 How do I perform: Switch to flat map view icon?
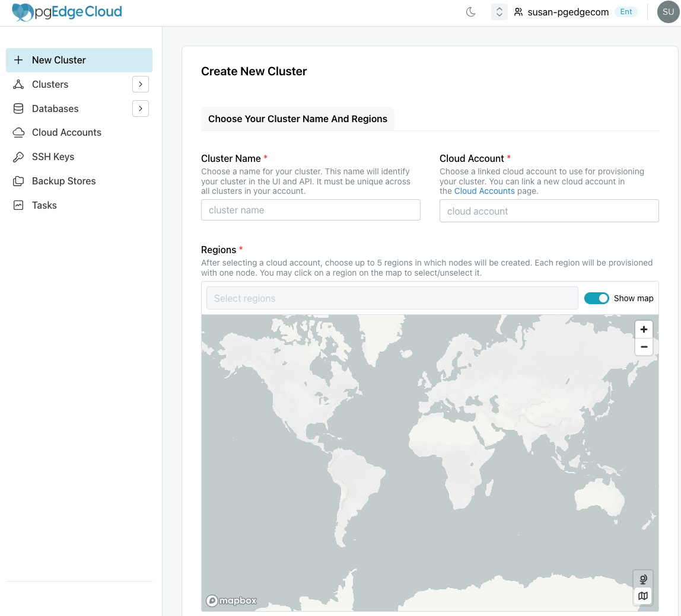[643, 596]
